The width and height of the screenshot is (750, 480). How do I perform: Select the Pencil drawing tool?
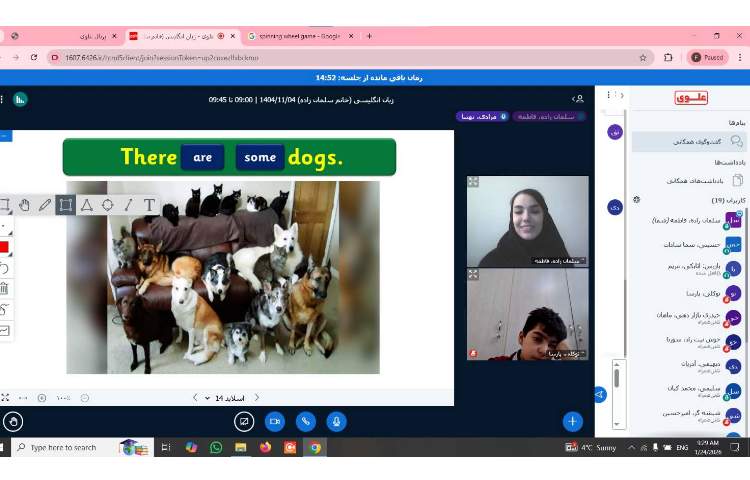45,205
